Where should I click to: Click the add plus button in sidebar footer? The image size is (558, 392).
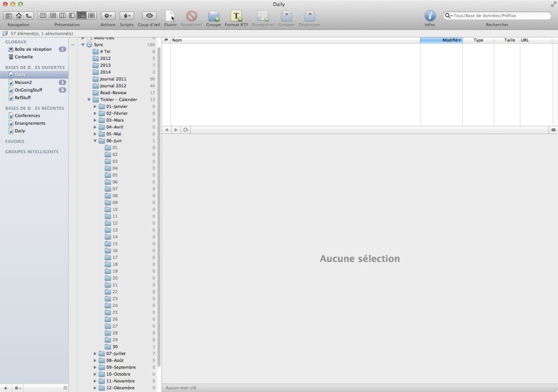pyautogui.click(x=5, y=388)
